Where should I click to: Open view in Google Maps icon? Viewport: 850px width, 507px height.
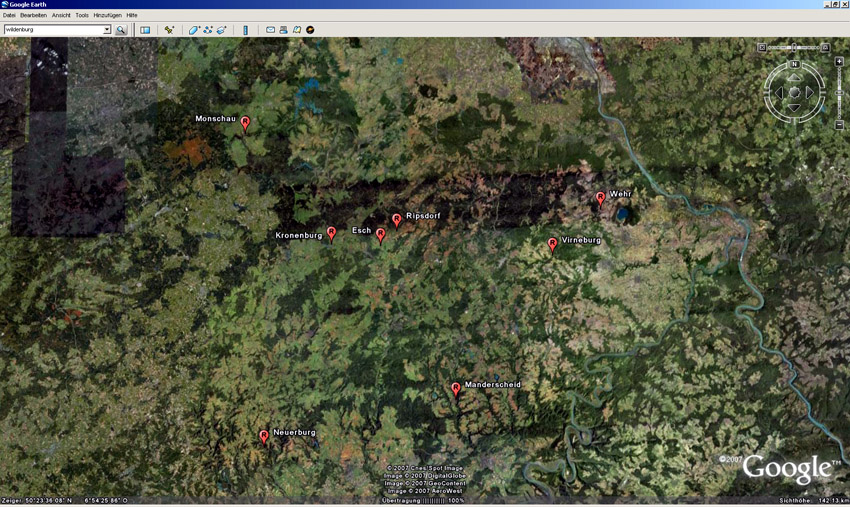click(297, 30)
